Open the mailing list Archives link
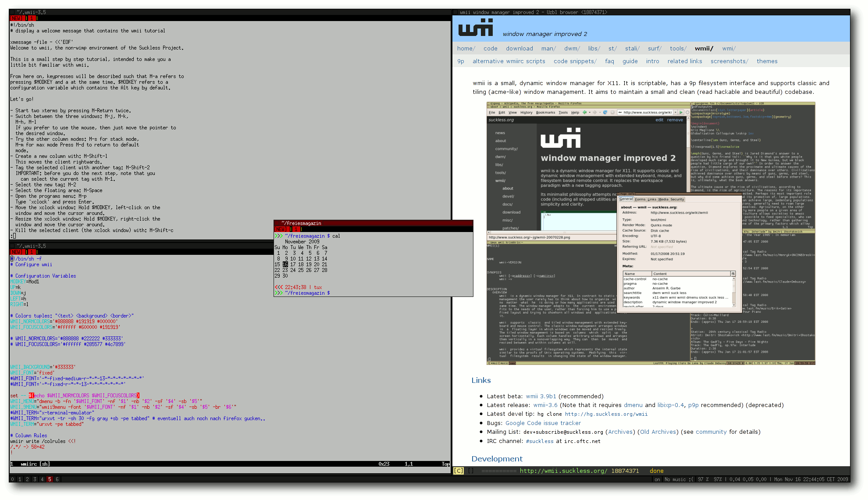Image resolution: width=868 pixels, height=500 pixels. pos(620,432)
